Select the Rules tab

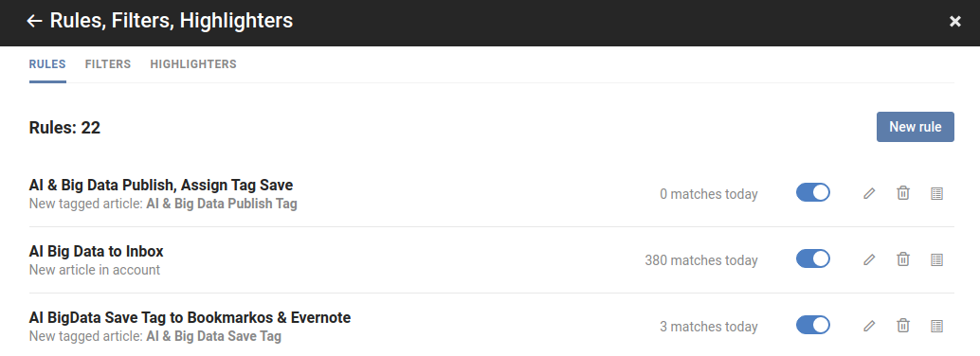[x=47, y=64]
